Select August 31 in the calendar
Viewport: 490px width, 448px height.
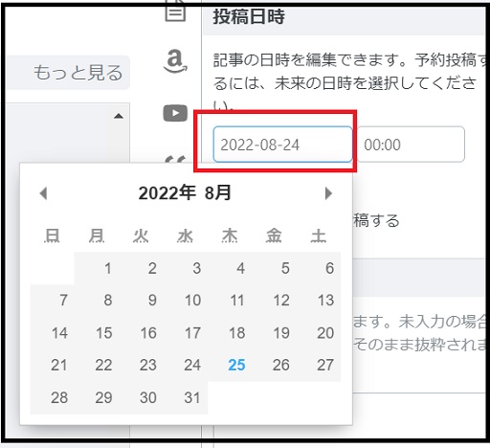click(x=186, y=398)
